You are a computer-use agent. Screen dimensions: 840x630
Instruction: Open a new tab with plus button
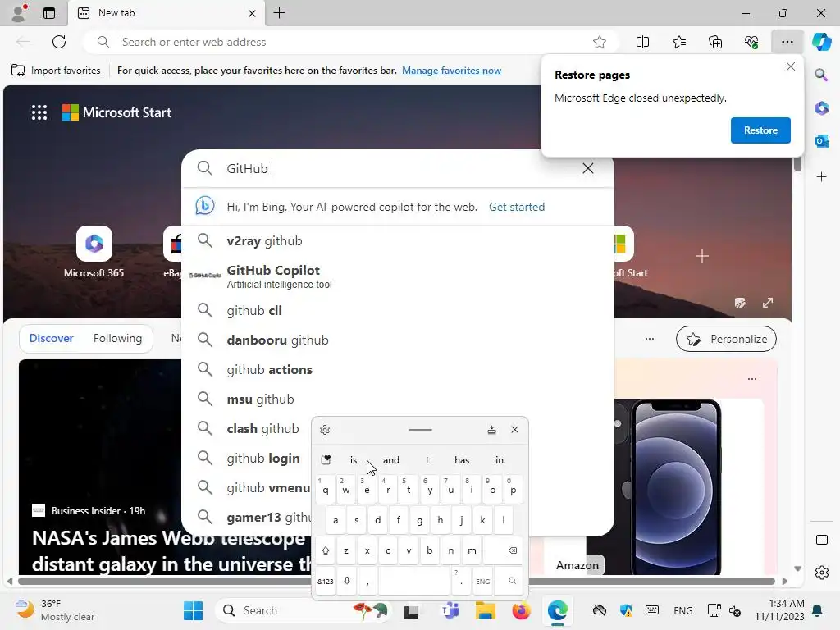pos(279,13)
